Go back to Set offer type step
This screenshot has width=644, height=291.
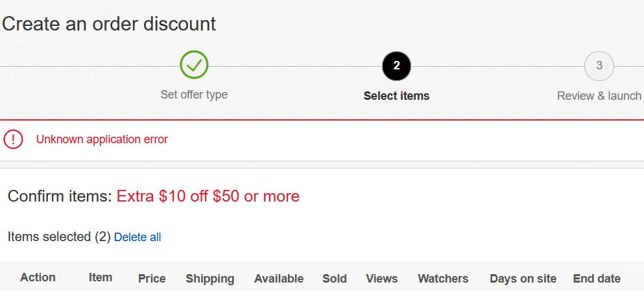coord(194,95)
